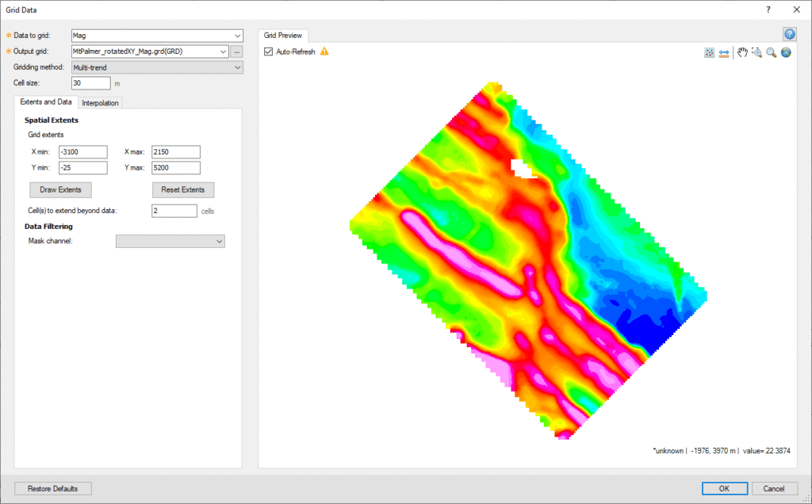
Task: Open help via blue question icon
Action: point(789,34)
